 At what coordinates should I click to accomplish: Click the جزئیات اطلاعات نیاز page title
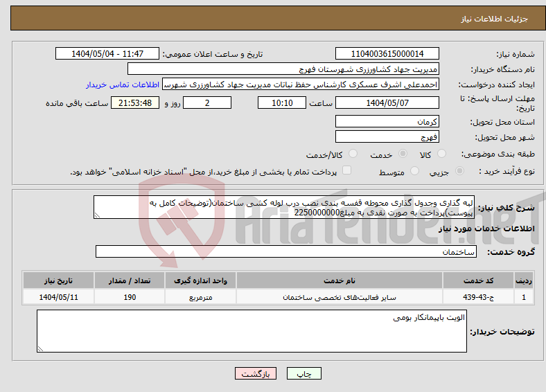tap(494, 19)
